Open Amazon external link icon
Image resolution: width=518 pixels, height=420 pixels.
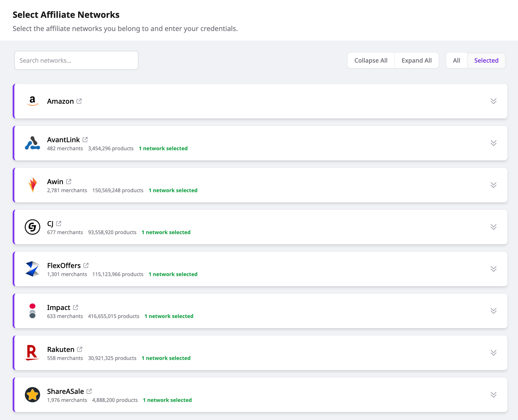pyautogui.click(x=79, y=101)
